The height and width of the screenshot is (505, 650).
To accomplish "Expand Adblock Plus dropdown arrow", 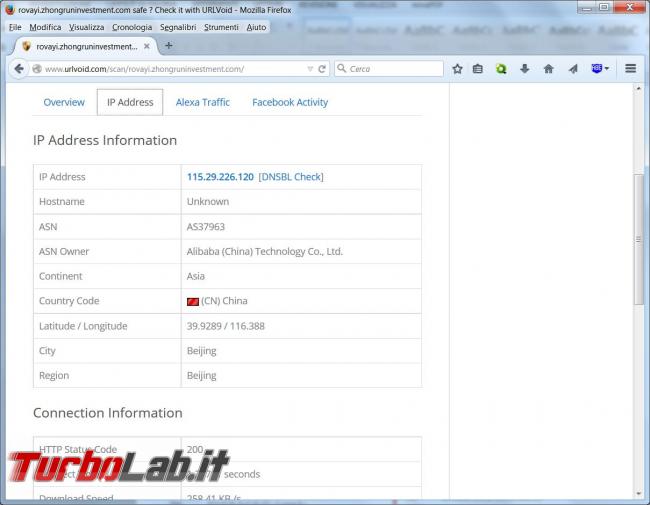I will (x=606, y=68).
